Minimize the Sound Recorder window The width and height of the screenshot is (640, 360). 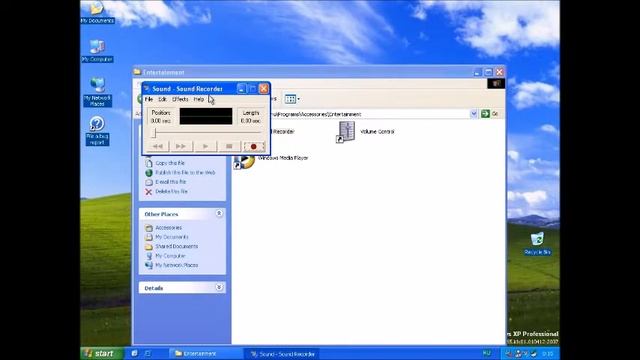point(242,89)
